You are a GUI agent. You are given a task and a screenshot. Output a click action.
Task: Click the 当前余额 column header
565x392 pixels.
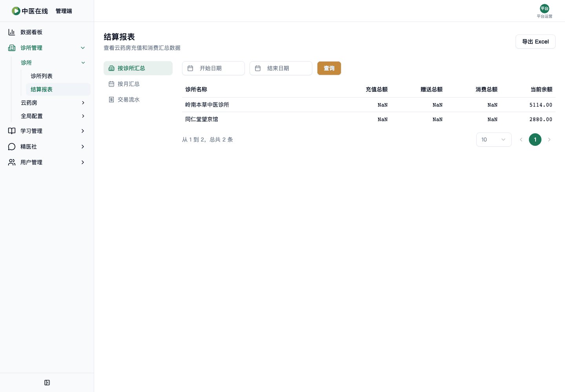(541, 89)
